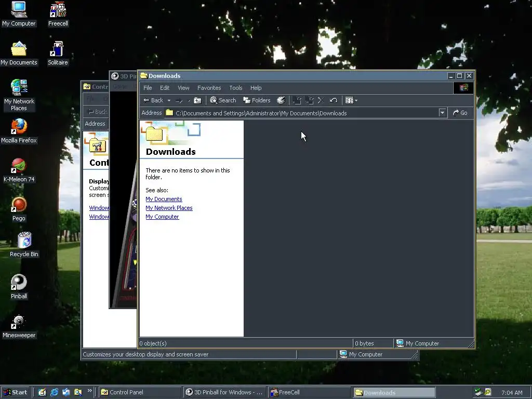The height and width of the screenshot is (399, 532).
Task: Click the Forward arrow in Downloads toolbar
Action: point(179,100)
